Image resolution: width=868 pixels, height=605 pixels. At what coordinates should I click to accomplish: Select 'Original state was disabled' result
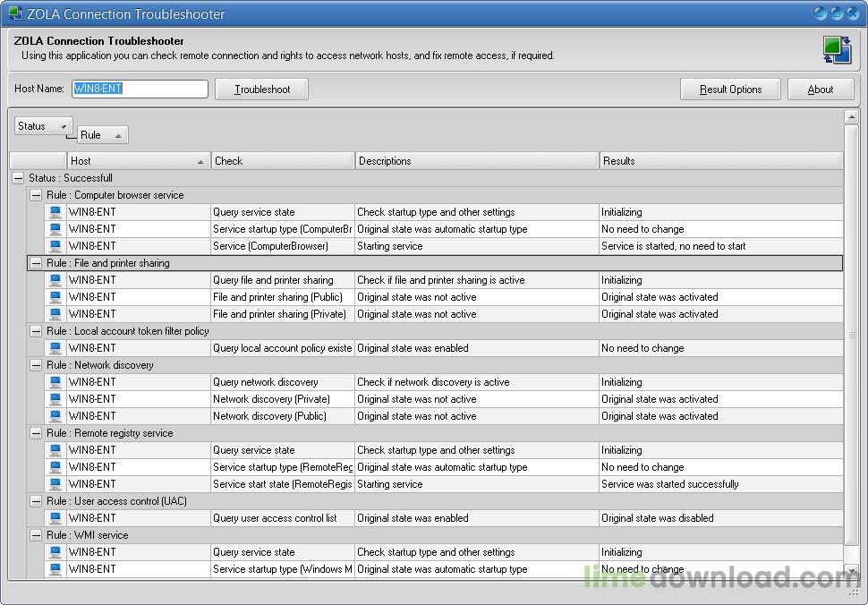point(720,518)
